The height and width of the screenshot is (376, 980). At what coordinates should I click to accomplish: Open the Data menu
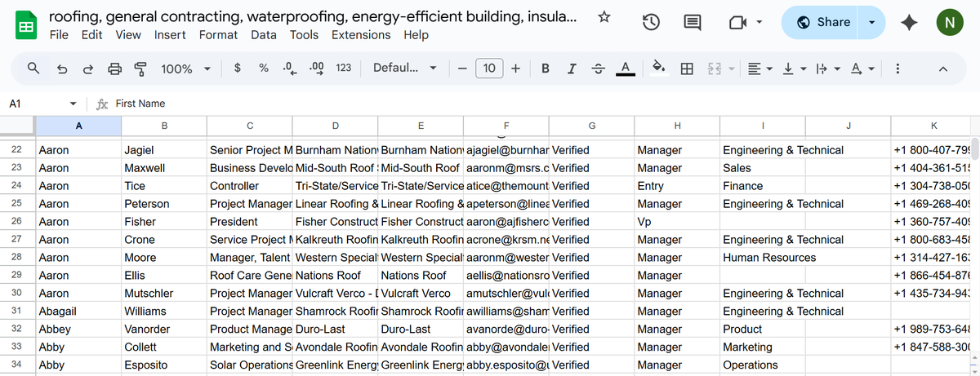click(264, 35)
